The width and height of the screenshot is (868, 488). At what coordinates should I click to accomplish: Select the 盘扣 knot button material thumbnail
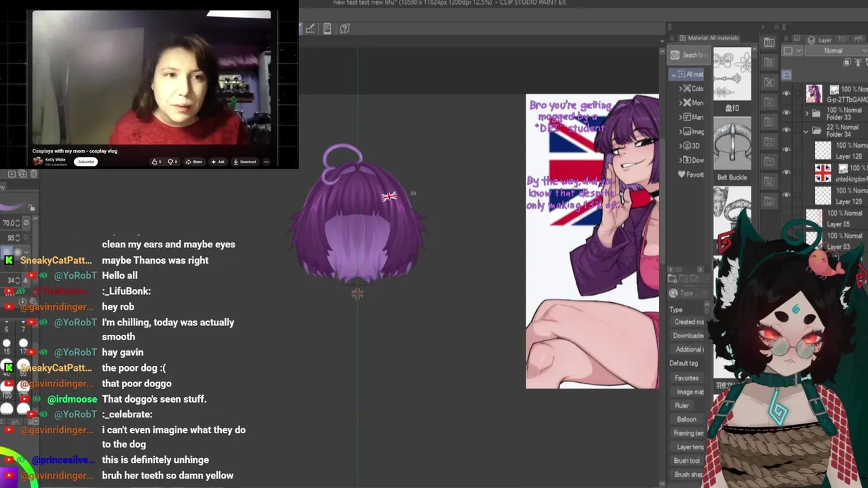click(x=732, y=75)
